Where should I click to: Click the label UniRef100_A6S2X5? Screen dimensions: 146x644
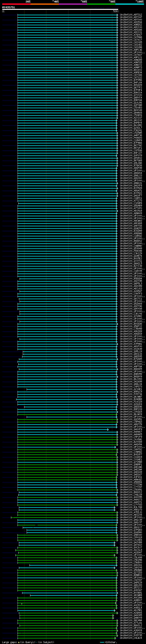[131, 514]
